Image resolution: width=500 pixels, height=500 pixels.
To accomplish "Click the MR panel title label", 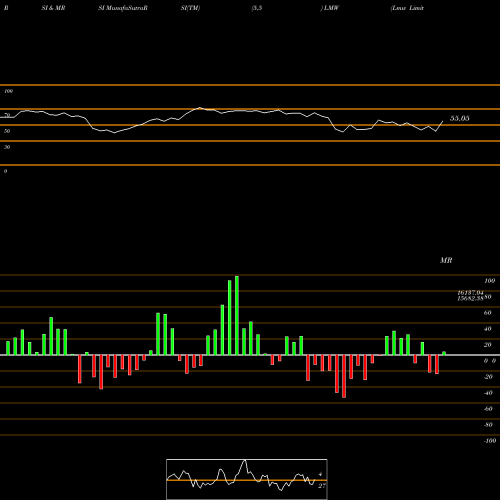I will click(x=446, y=260).
